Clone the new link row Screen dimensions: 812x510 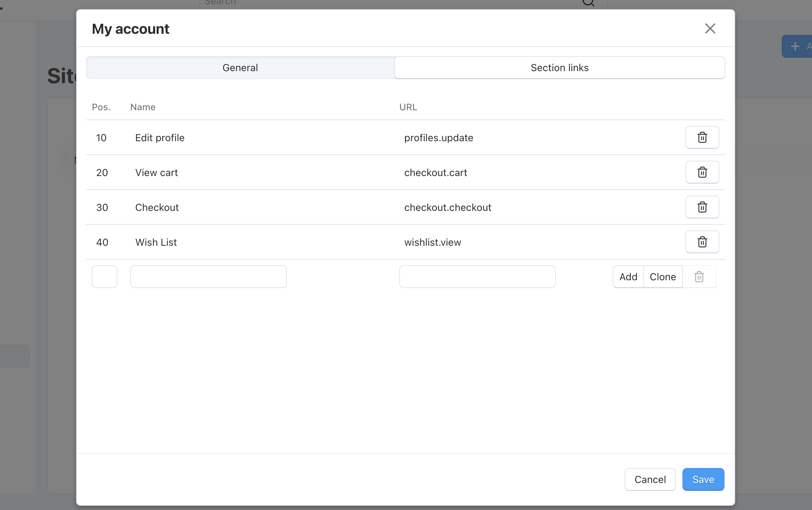(663, 277)
